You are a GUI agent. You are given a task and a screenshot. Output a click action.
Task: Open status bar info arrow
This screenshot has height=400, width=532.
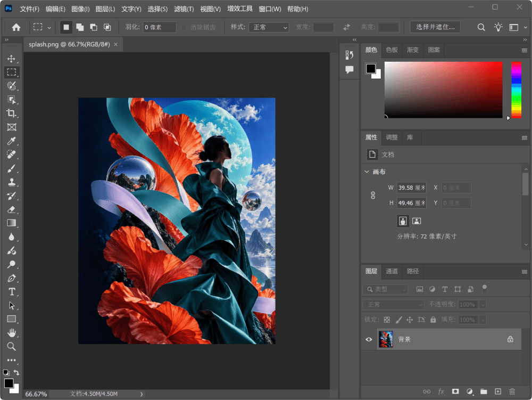tap(142, 394)
